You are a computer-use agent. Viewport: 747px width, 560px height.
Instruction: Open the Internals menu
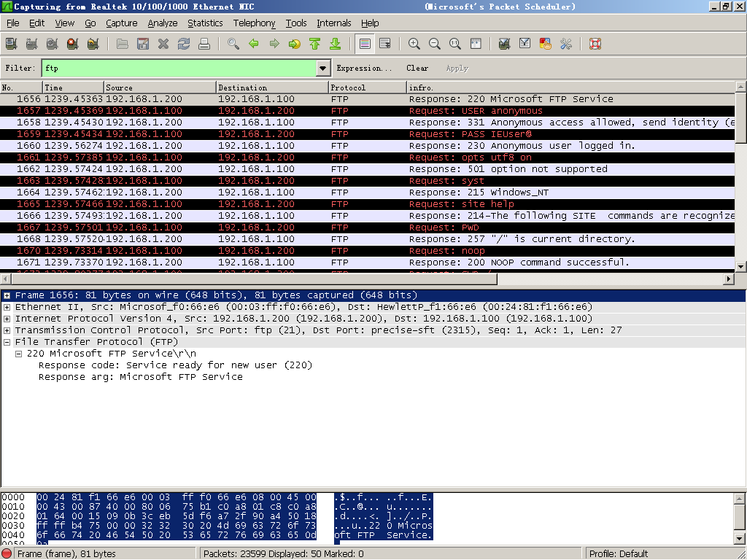click(333, 23)
